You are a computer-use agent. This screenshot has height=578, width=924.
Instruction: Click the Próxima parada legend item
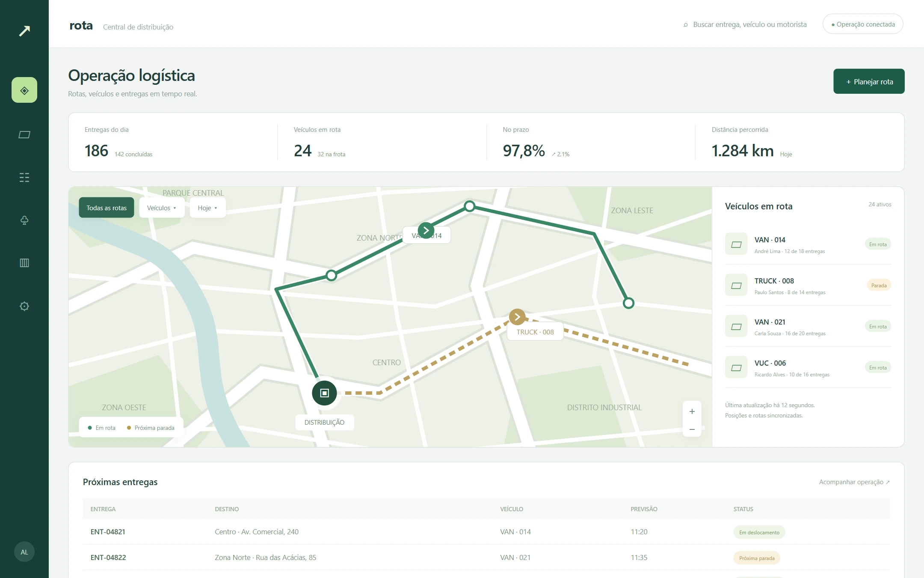(x=151, y=428)
